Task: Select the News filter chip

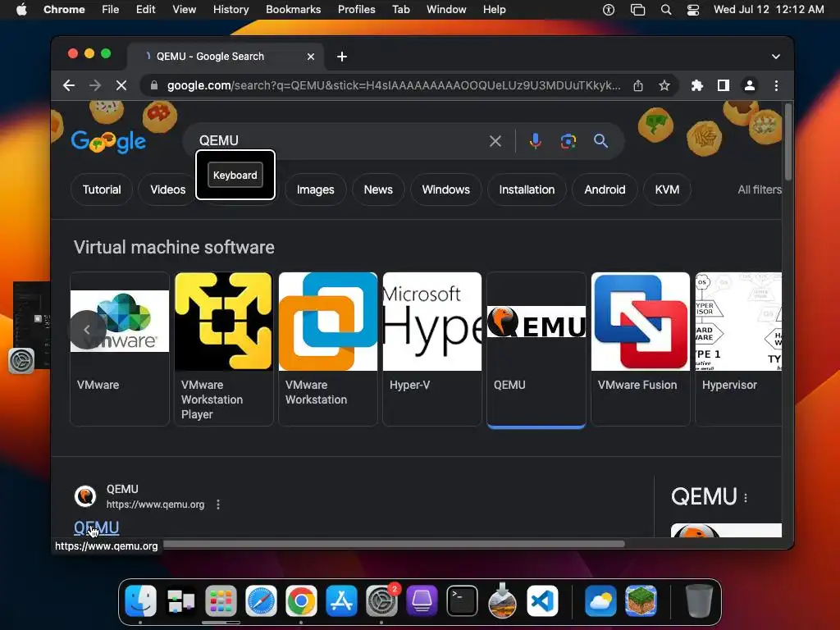Action: tap(378, 189)
